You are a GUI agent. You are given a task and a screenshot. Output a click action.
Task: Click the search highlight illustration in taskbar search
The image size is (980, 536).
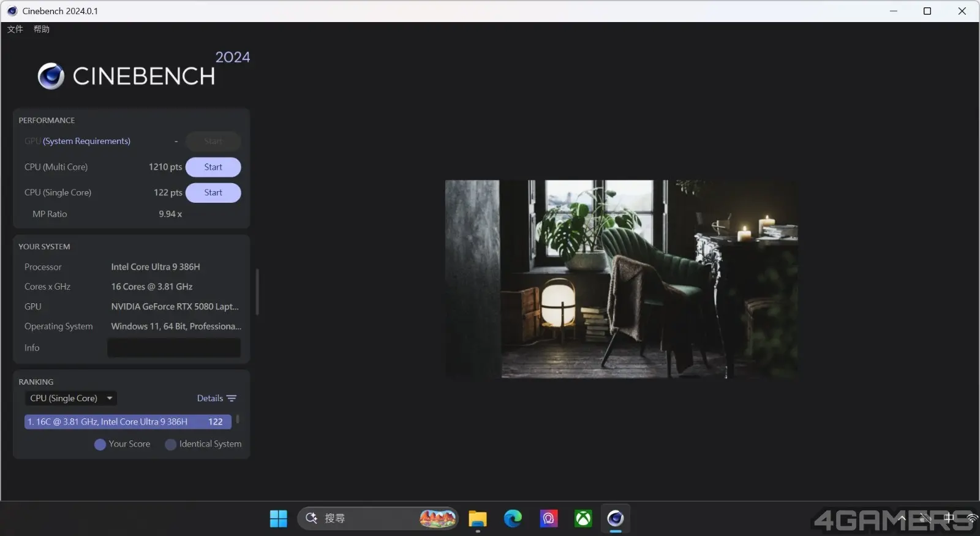(x=437, y=519)
